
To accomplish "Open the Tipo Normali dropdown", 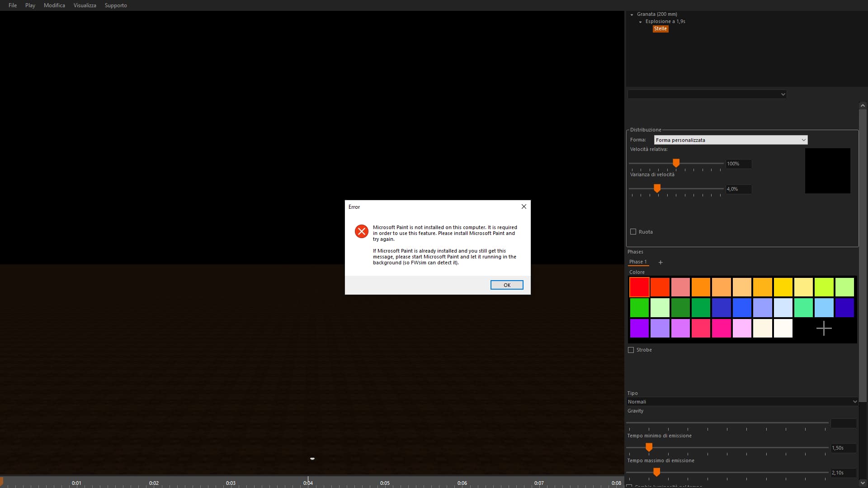I will (x=742, y=402).
